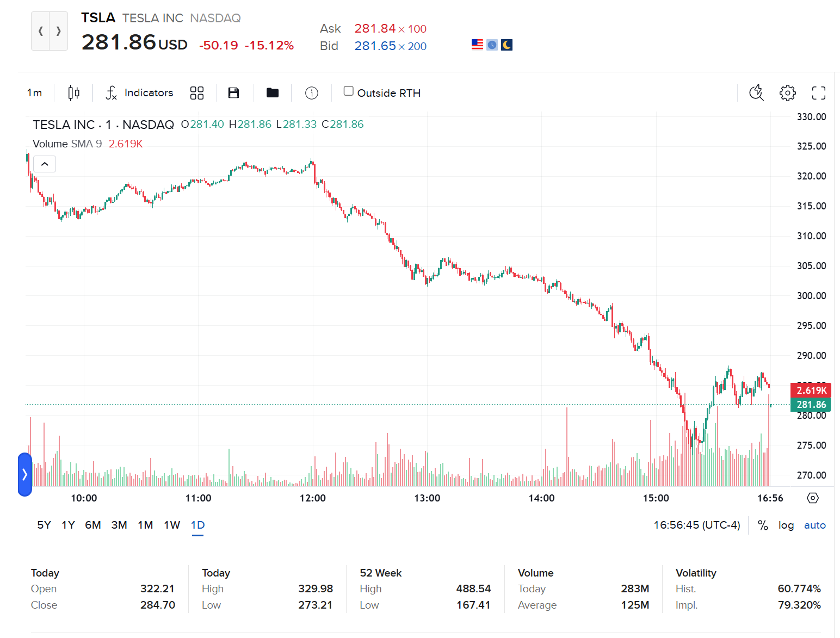Image resolution: width=840 pixels, height=638 pixels.
Task: Click the Bid price 281.65
Action: click(x=375, y=46)
